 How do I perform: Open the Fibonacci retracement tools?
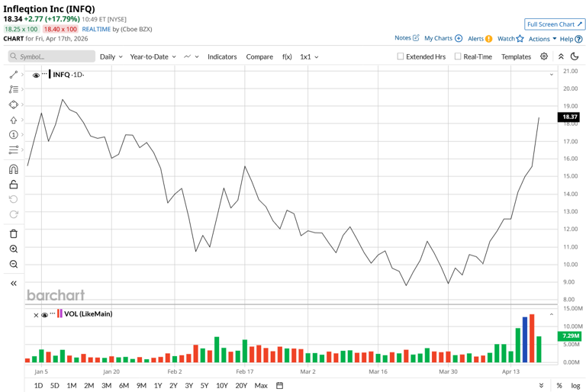tap(14, 89)
